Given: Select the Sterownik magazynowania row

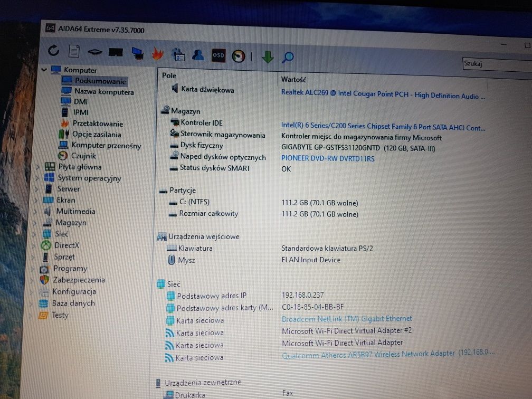Looking at the screenshot, I should [306, 136].
